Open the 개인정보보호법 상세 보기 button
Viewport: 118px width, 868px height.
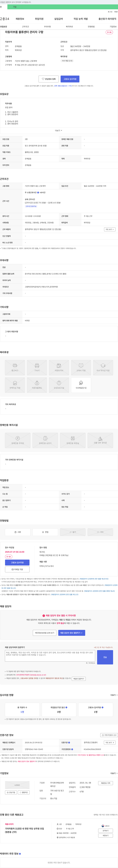tap(45, 633)
